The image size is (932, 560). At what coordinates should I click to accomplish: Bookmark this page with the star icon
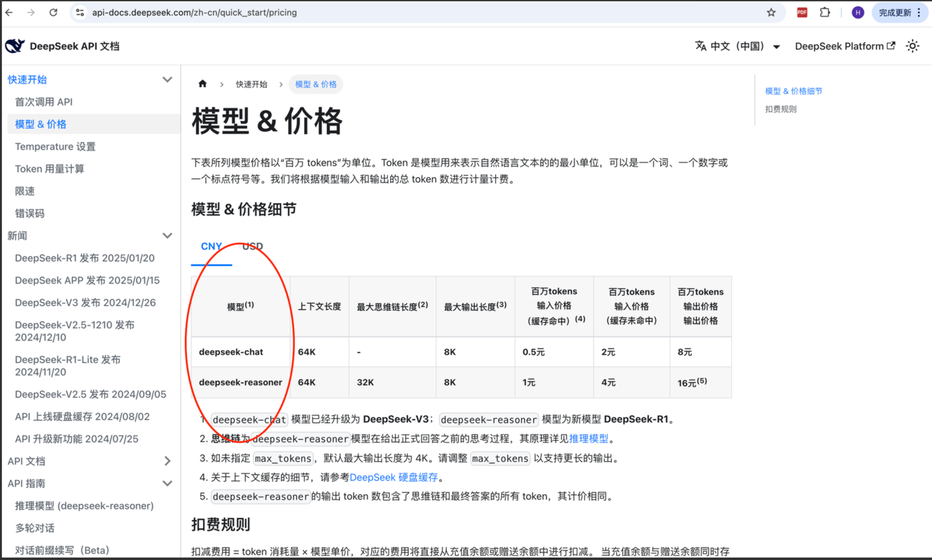coord(771,12)
